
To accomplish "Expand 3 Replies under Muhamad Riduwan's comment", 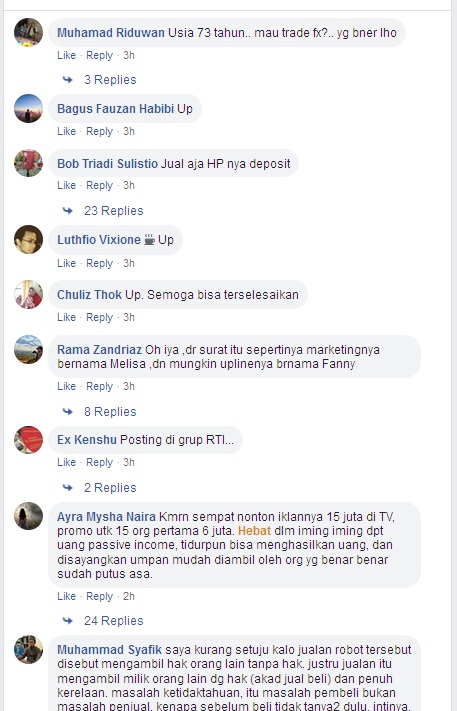I will pyautogui.click(x=110, y=80).
